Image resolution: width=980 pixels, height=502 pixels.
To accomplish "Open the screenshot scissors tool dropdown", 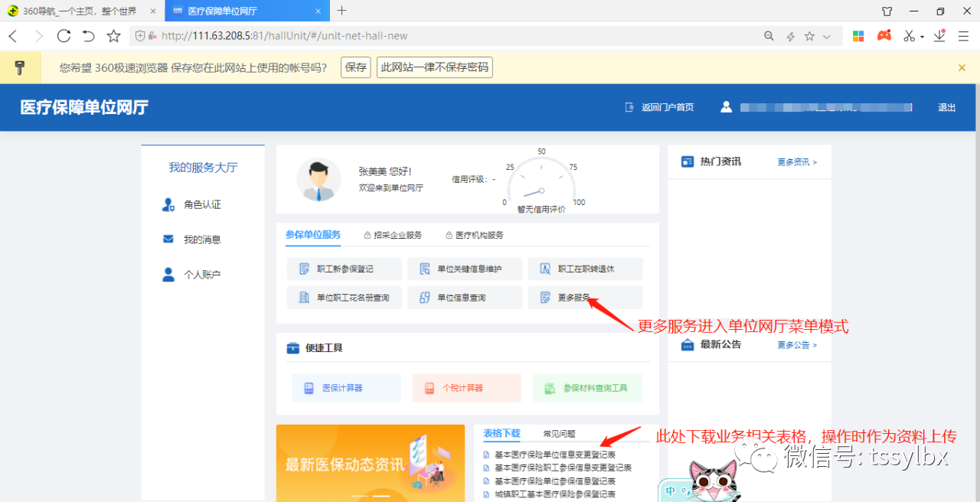I will (923, 37).
